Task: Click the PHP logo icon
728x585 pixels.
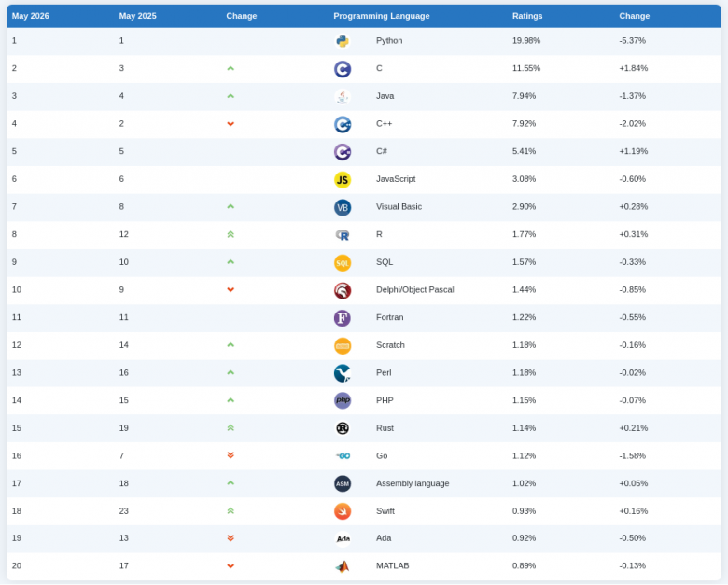Action: [343, 400]
